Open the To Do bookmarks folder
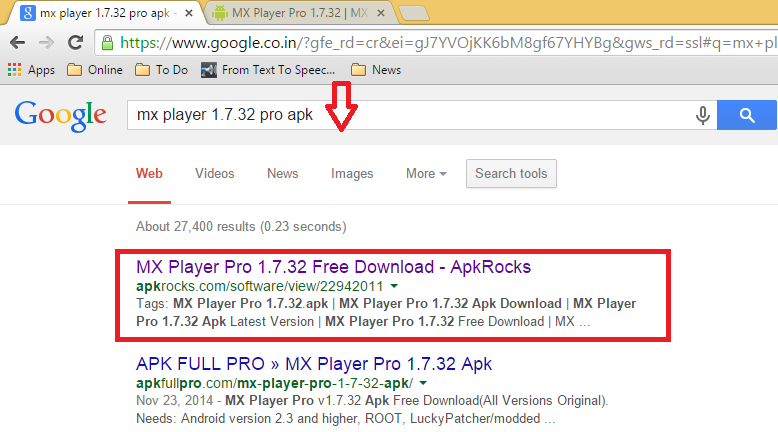This screenshot has height=432, width=778. point(162,70)
